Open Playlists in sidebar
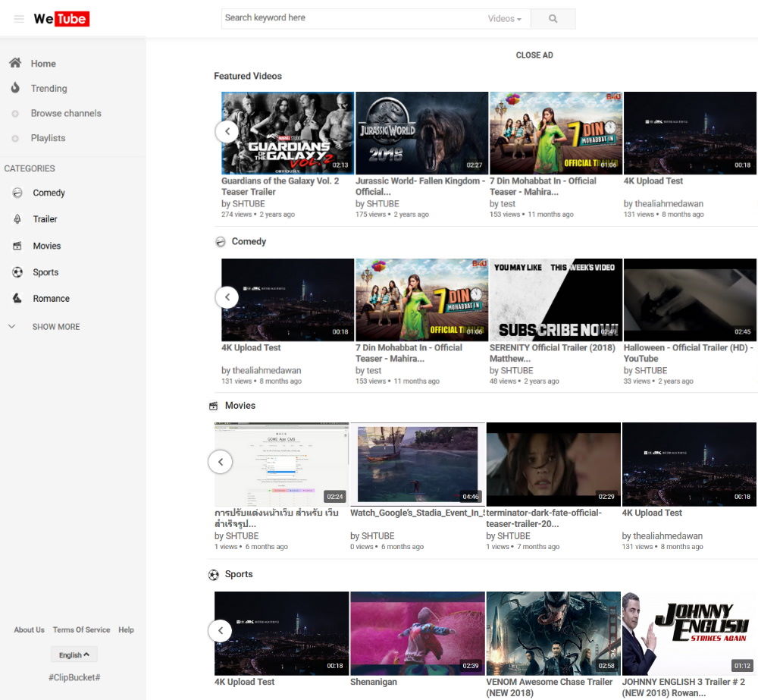The width and height of the screenshot is (758, 700). click(48, 138)
